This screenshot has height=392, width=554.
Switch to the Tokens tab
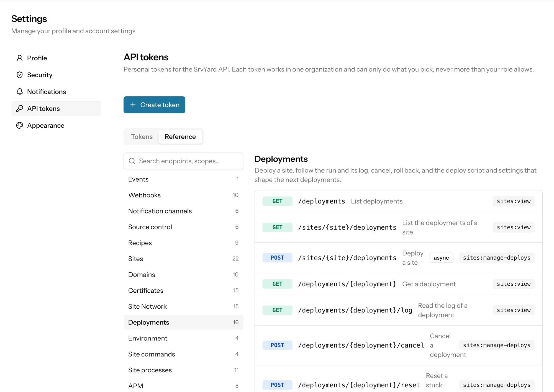click(142, 137)
